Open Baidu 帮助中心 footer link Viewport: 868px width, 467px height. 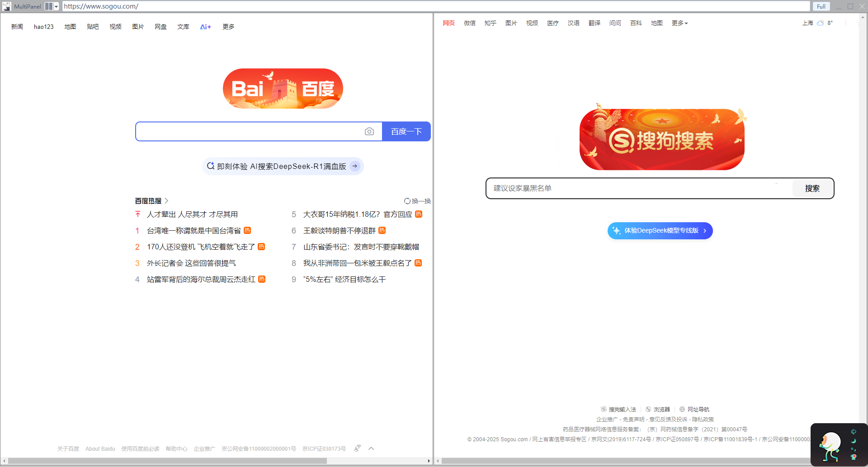pyautogui.click(x=176, y=448)
